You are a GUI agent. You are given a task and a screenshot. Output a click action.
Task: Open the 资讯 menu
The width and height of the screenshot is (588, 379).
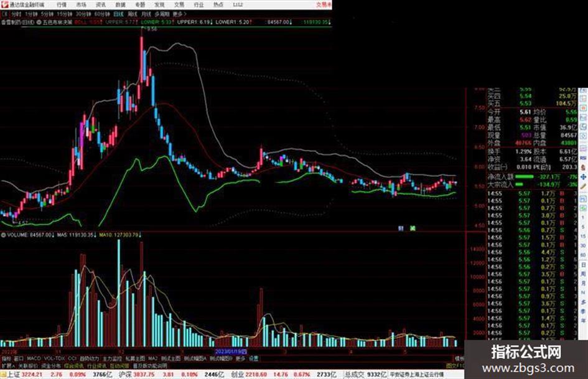pyautogui.click(x=101, y=5)
